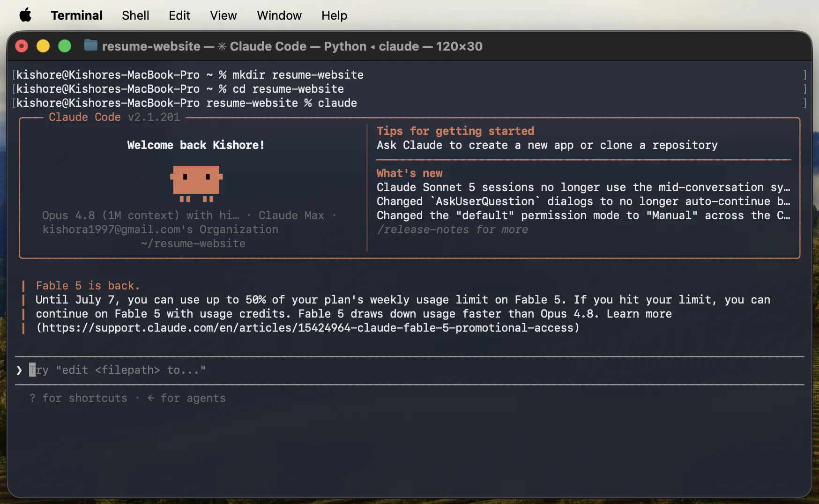This screenshot has height=504, width=819.
Task: Click the "← for agents" hint
Action: click(x=186, y=398)
